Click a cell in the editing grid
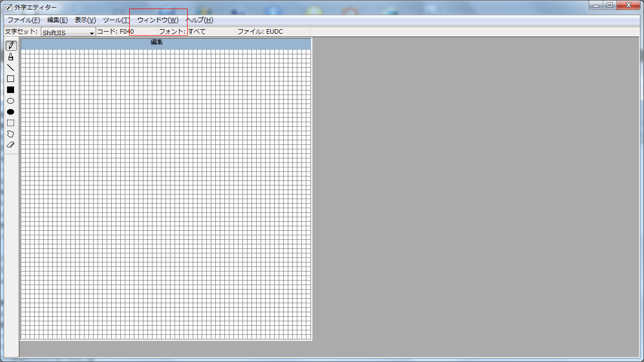The height and width of the screenshot is (362, 644). (166, 194)
